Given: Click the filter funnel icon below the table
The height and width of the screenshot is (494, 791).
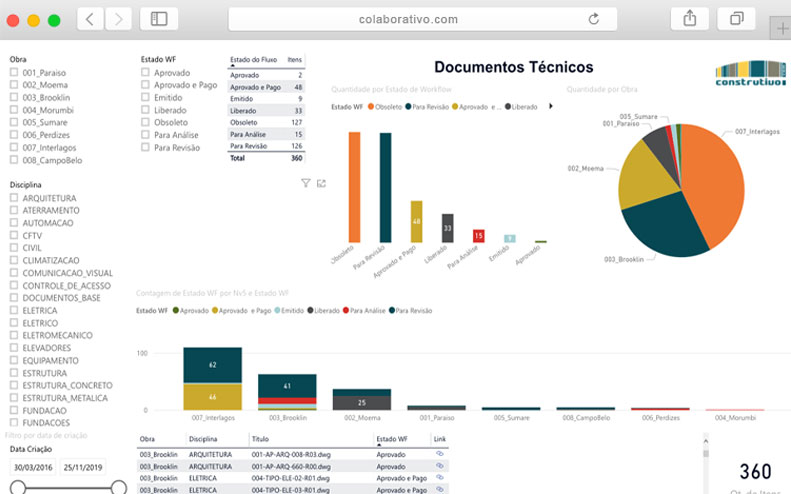Looking at the screenshot, I should pyautogui.click(x=306, y=183).
